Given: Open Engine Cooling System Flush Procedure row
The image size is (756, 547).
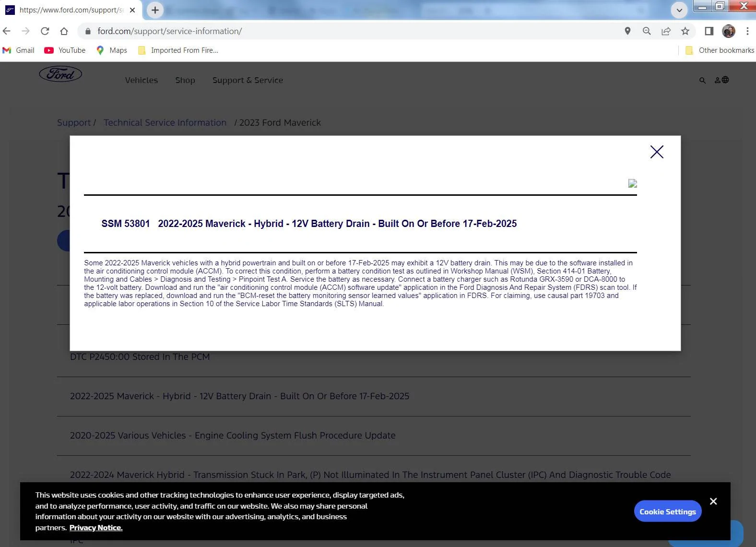Looking at the screenshot, I should pos(374,436).
